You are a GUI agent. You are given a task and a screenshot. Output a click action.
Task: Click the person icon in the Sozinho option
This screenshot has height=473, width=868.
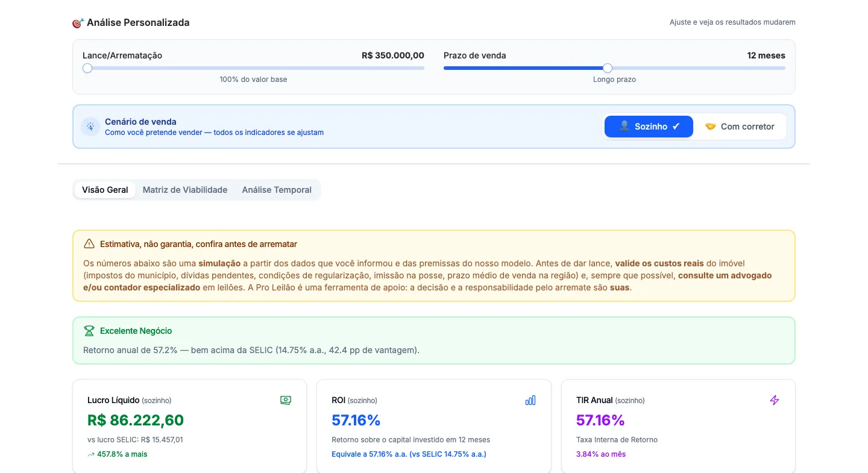(x=624, y=127)
